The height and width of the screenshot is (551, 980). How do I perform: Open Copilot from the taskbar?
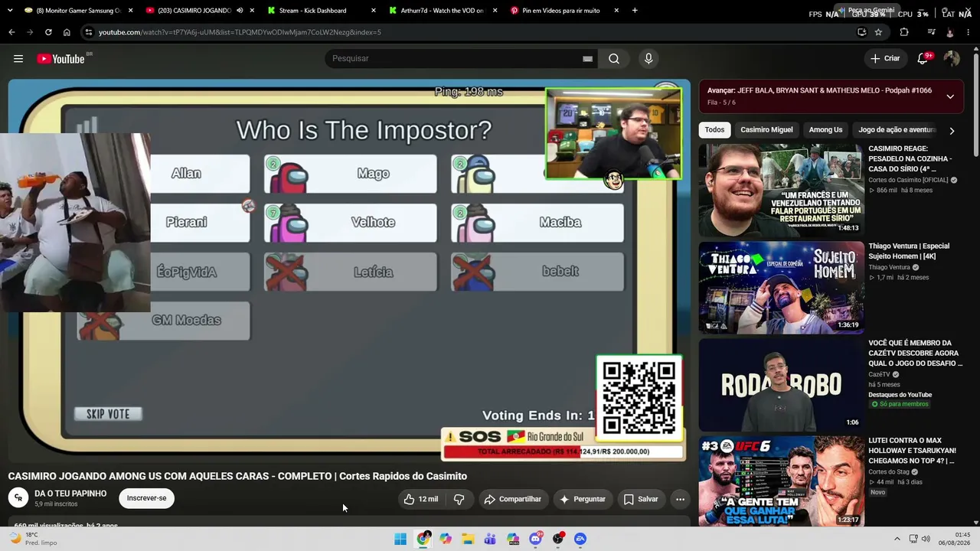446,539
